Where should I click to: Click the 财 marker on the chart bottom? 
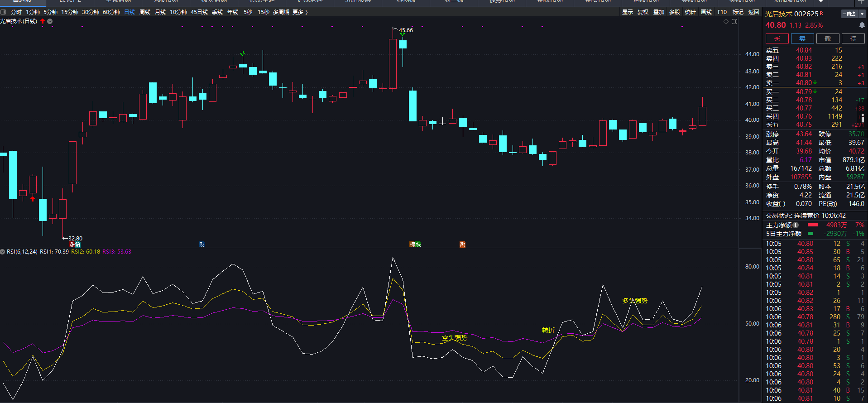[202, 245]
